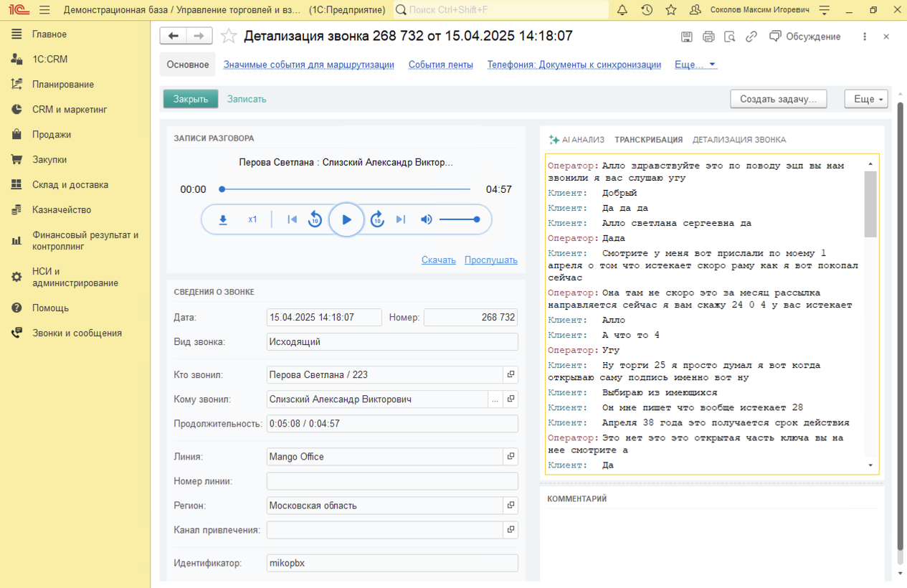Adjust the player volume slider
The height and width of the screenshot is (588, 907).
[x=459, y=219]
